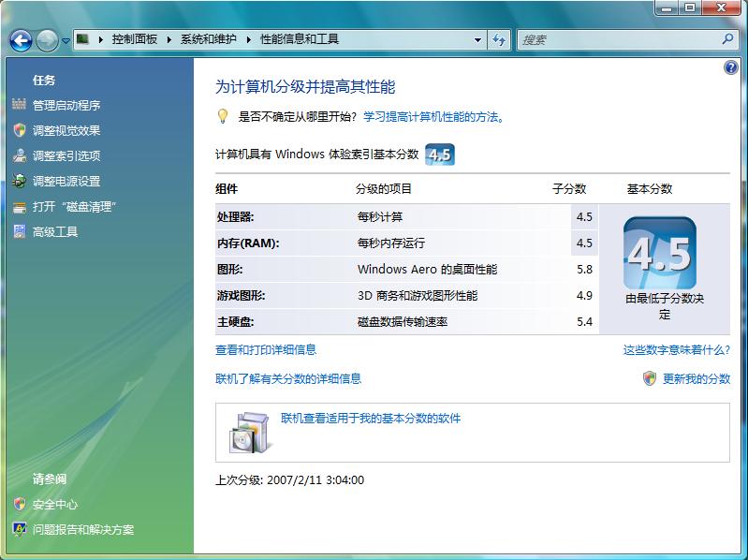This screenshot has height=560, width=748.
Task: Open help with the blue question mark
Action: tap(731, 67)
